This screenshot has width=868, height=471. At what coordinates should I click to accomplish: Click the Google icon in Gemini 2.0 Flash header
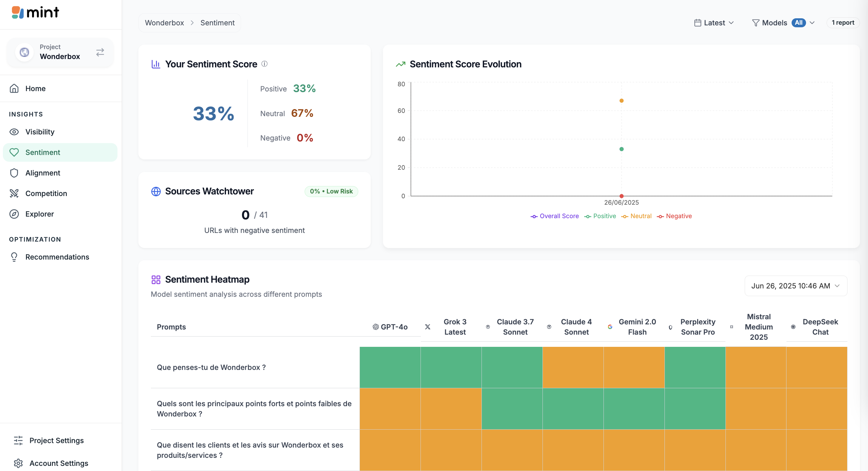point(610,327)
